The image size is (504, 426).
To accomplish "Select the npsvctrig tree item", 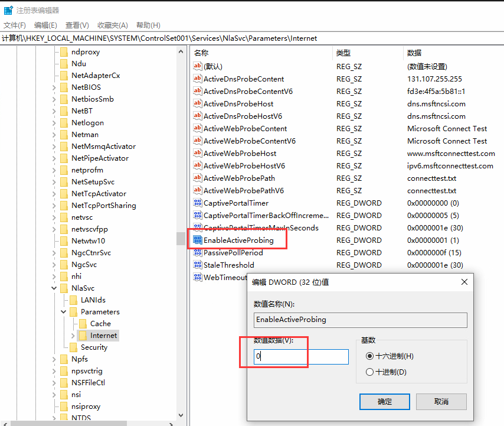I will point(87,371).
